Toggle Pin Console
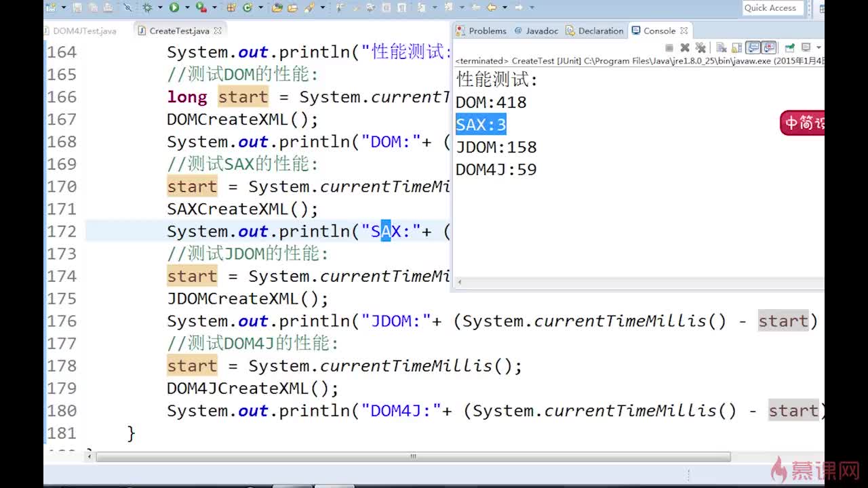 pos(789,47)
